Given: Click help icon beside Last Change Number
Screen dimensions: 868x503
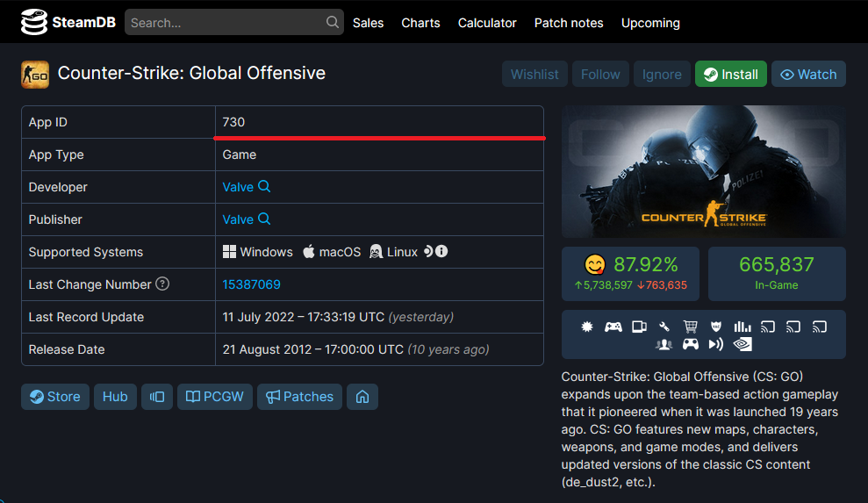Looking at the screenshot, I should tap(162, 284).
